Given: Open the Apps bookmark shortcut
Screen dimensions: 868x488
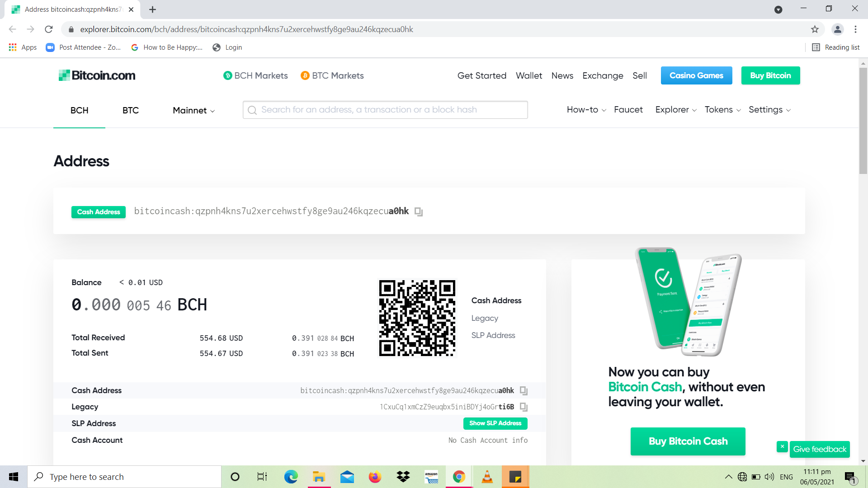Looking at the screenshot, I should (23, 47).
